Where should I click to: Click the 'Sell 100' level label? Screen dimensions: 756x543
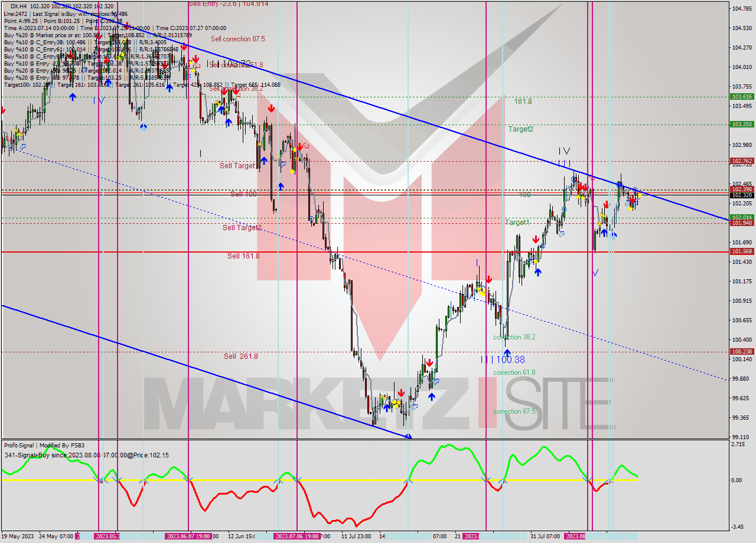243,194
